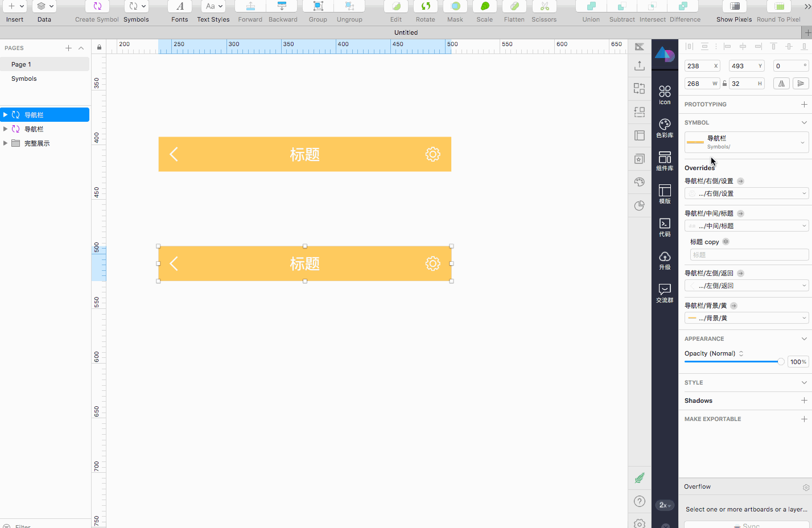Click the Forward arrange tool
This screenshot has height=528, width=812.
tap(250, 6)
